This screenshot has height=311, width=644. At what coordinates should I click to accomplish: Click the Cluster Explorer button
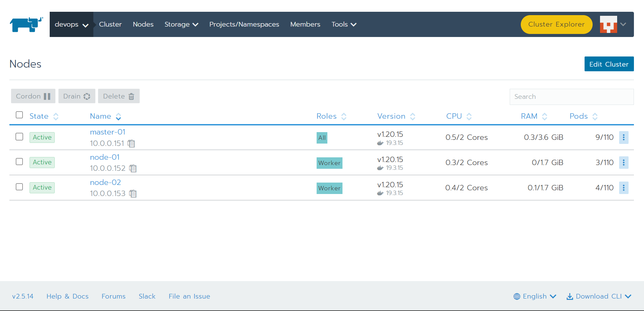pyautogui.click(x=556, y=25)
